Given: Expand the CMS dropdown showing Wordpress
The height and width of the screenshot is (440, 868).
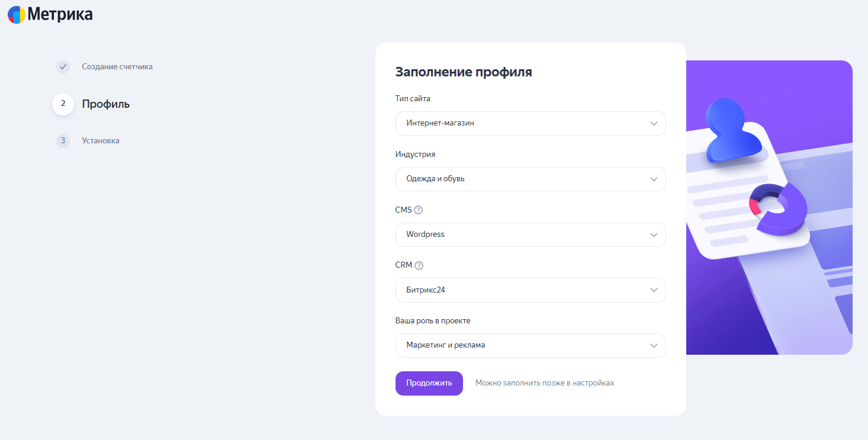Looking at the screenshot, I should pyautogui.click(x=530, y=235).
